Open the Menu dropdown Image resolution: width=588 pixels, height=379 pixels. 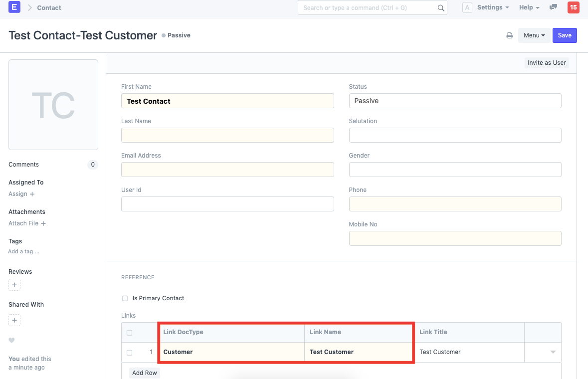click(x=534, y=35)
